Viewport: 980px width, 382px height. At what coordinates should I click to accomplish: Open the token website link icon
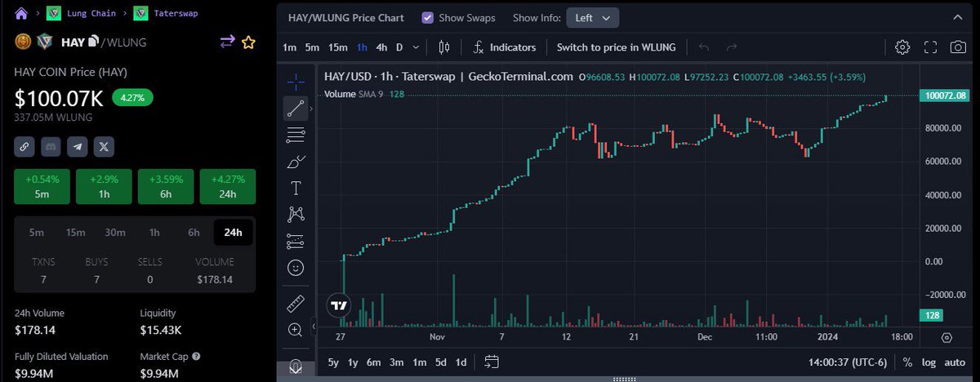(24, 147)
